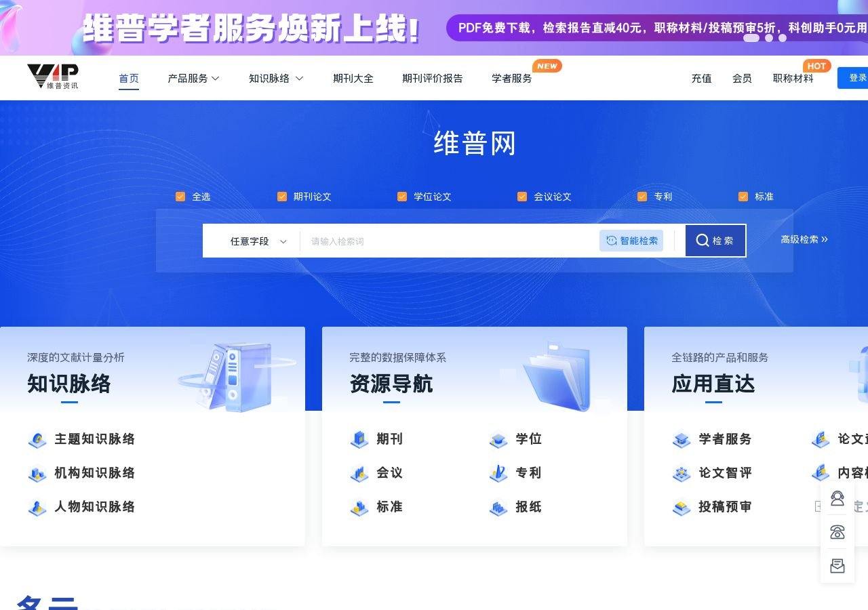Toggle the 标准 checkbox
Screen dimensions: 868x610
743,197
